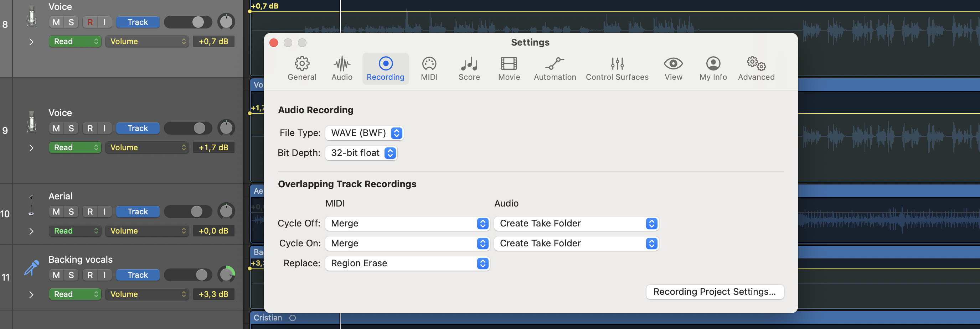Screen dimensions: 980x329
Task: Open Volume parameter menu on Aerial track
Action: click(x=147, y=231)
